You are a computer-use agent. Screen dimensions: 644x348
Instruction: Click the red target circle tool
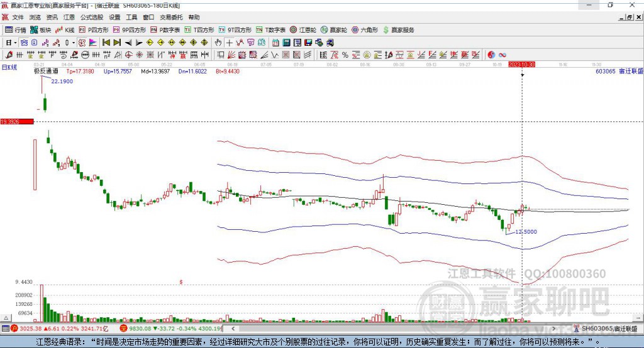[x=128, y=55]
